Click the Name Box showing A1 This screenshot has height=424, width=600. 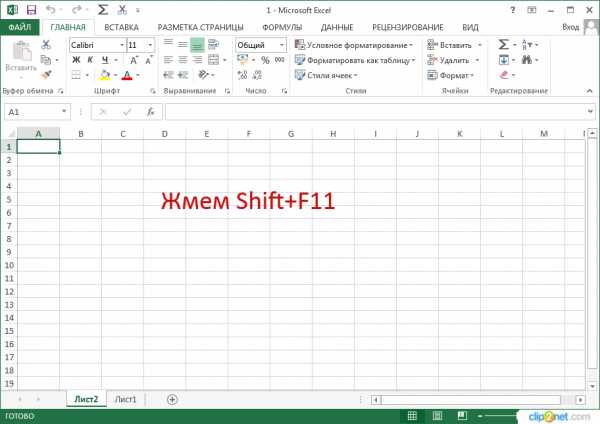click(37, 112)
